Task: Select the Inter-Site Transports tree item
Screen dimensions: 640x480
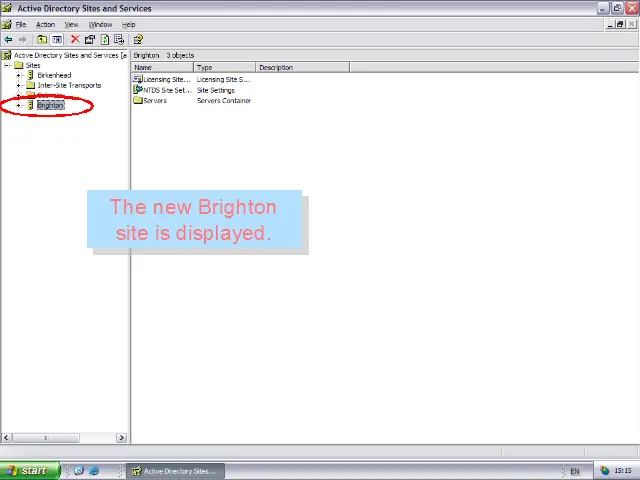Action: click(69, 85)
